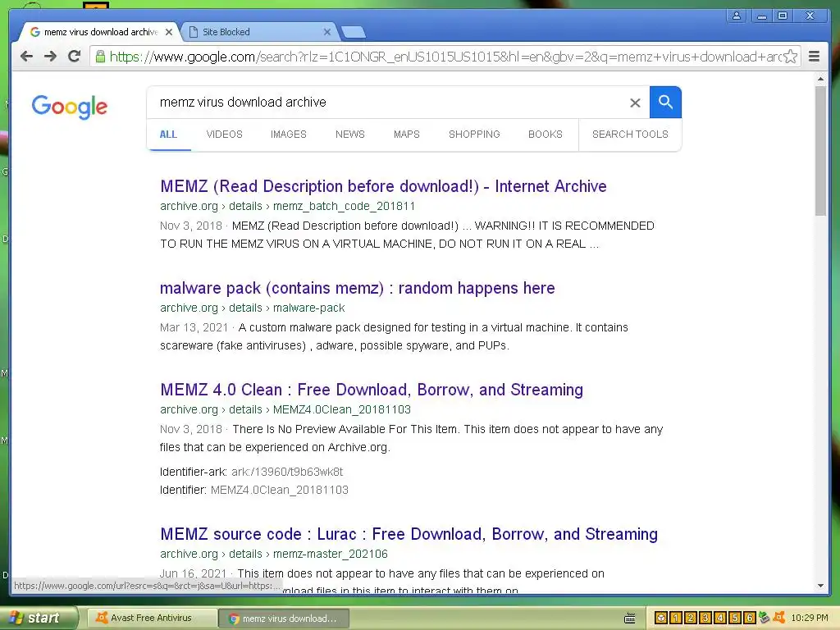Image resolution: width=840 pixels, height=630 pixels.
Task: Click the scrollbar up arrow
Action: coord(820,79)
